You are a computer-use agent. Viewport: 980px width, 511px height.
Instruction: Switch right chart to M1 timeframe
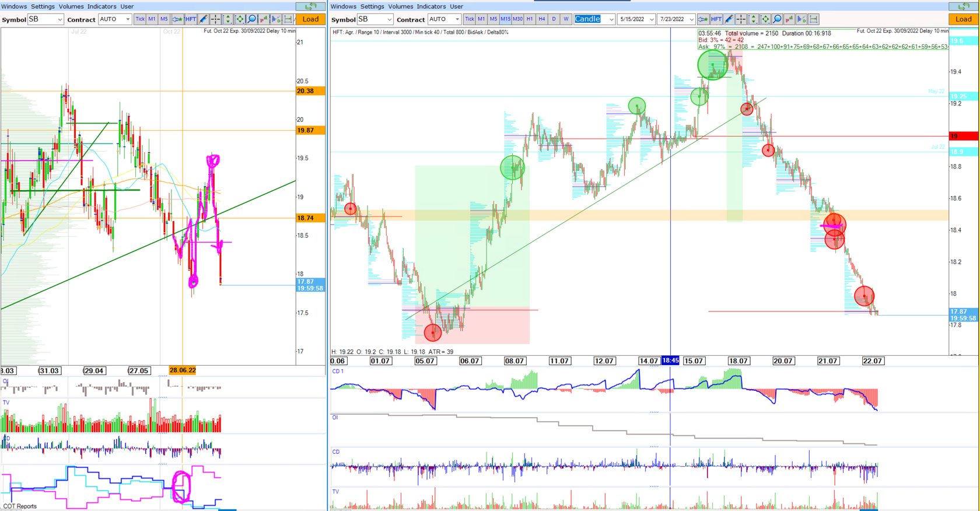pos(481,19)
